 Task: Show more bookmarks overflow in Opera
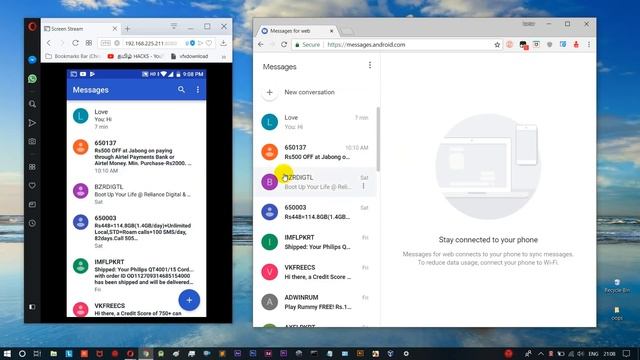pos(224,57)
